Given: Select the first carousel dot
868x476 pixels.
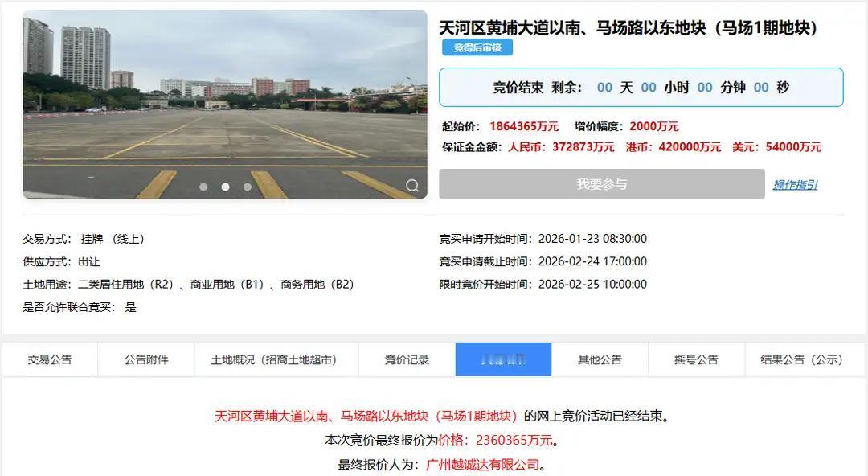Looking at the screenshot, I should coord(203,187).
